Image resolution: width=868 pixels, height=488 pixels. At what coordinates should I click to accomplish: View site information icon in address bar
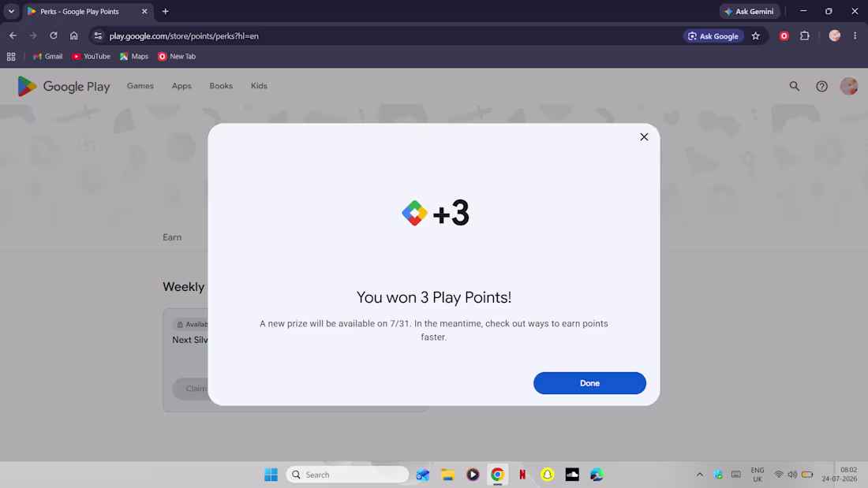point(98,36)
